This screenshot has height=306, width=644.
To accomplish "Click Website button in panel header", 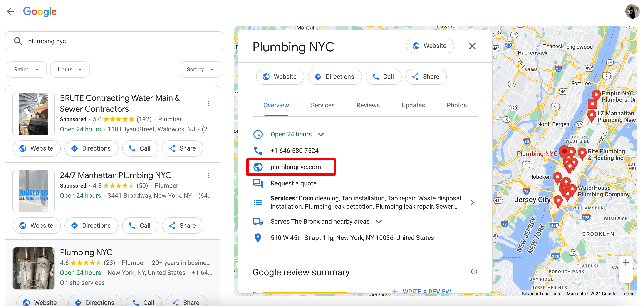I will tap(430, 46).
